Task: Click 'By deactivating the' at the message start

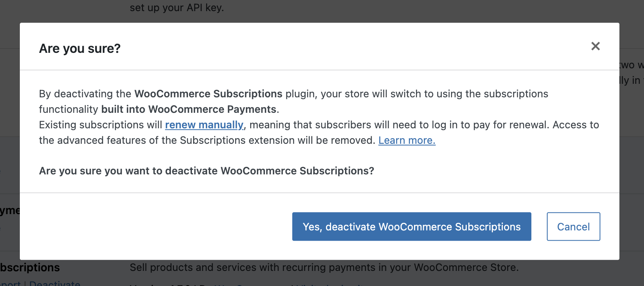Action: [x=85, y=94]
